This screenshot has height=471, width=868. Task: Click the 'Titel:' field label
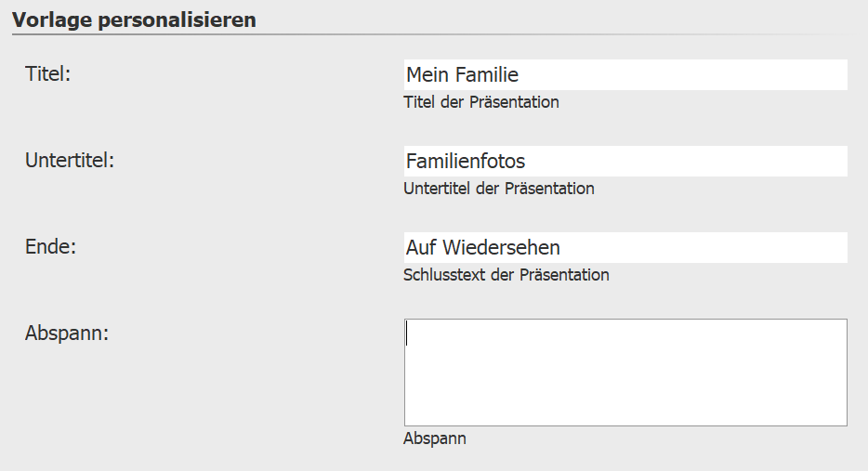point(48,73)
